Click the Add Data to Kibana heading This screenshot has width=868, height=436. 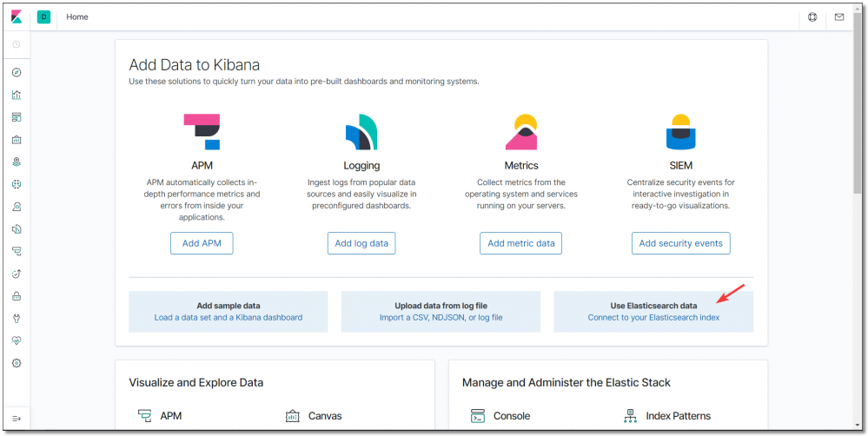[x=195, y=65]
